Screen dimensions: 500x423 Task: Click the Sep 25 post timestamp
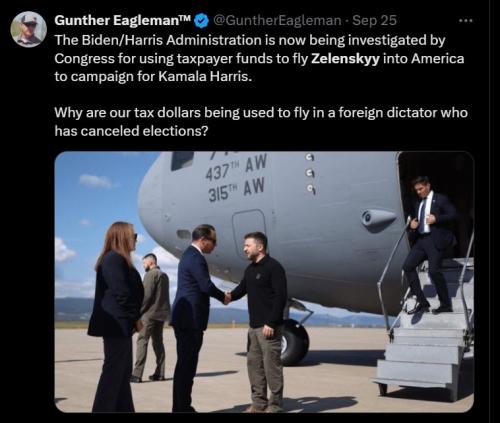[x=375, y=21]
